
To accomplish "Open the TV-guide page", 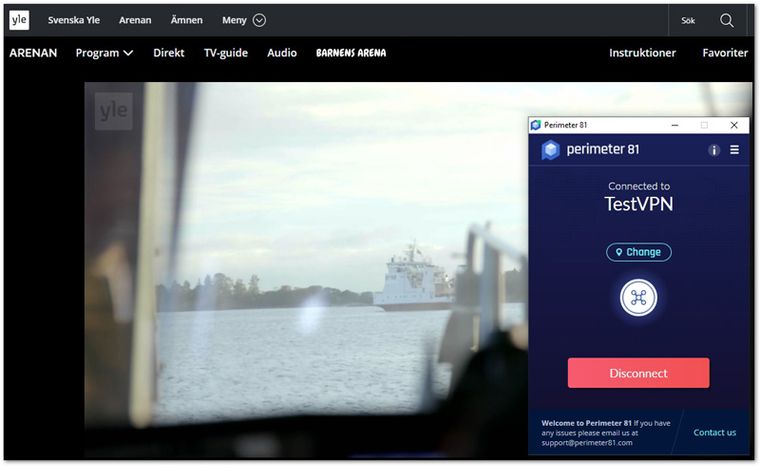I will (226, 53).
